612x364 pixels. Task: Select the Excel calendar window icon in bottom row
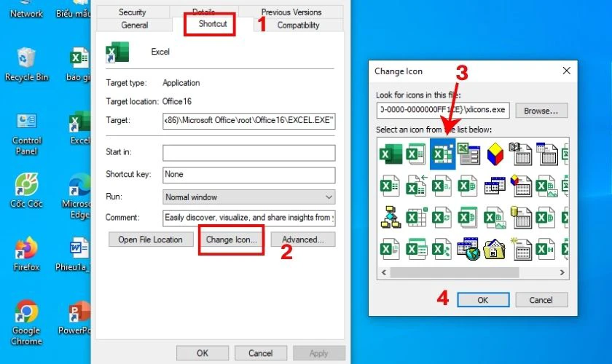417,248
